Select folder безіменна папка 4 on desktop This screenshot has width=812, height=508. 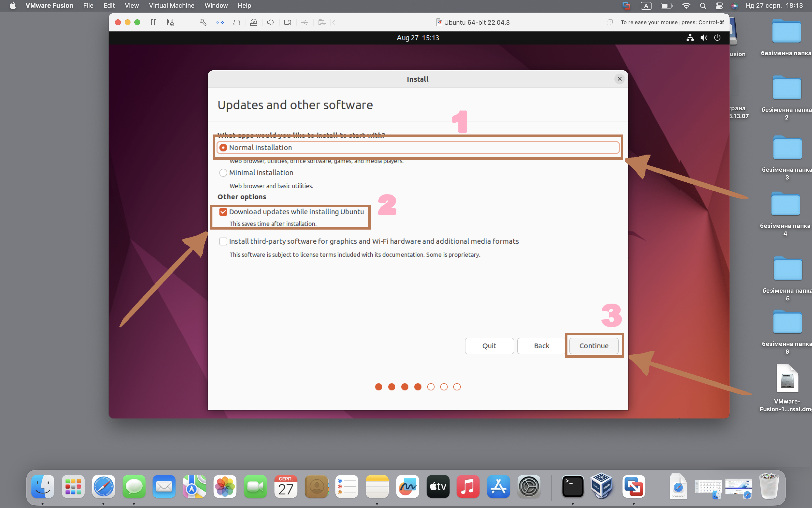click(x=785, y=204)
